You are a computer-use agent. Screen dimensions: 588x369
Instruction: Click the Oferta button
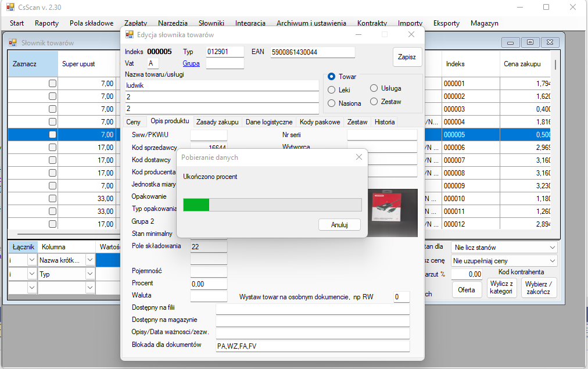coord(467,290)
